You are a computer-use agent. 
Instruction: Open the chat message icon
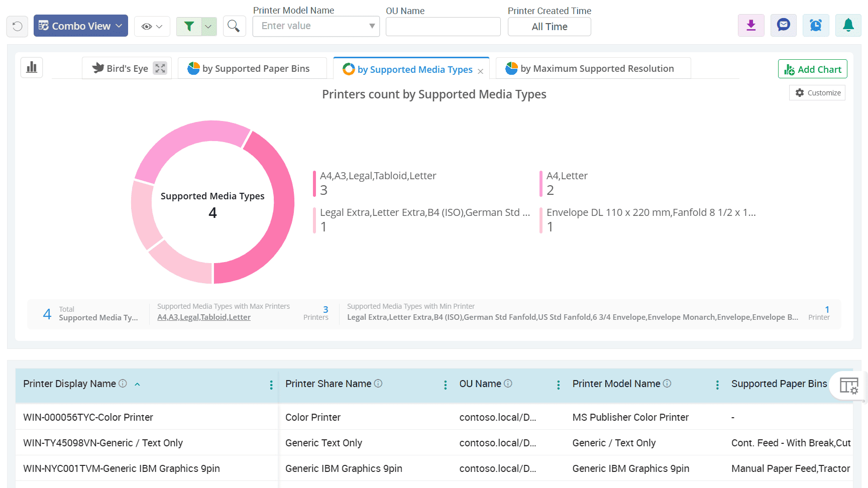click(783, 25)
